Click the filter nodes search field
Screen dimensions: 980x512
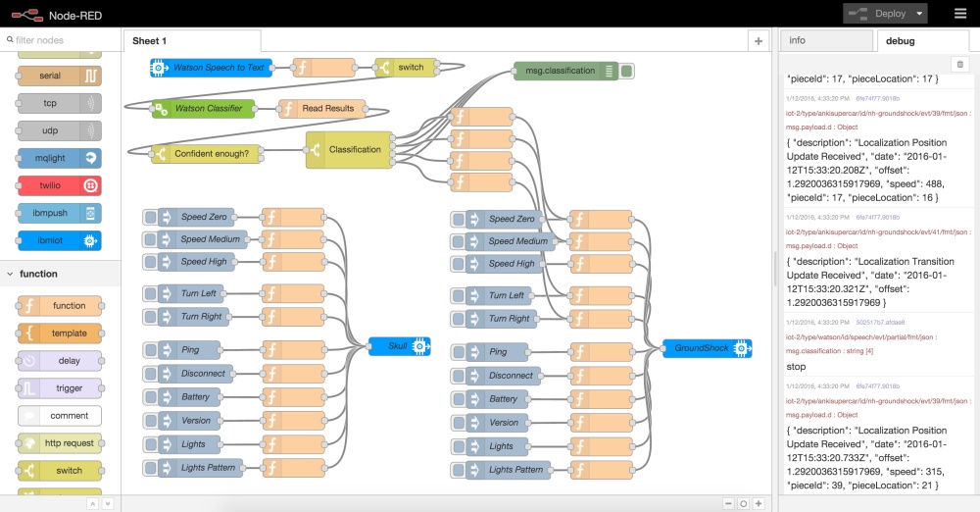click(64, 40)
